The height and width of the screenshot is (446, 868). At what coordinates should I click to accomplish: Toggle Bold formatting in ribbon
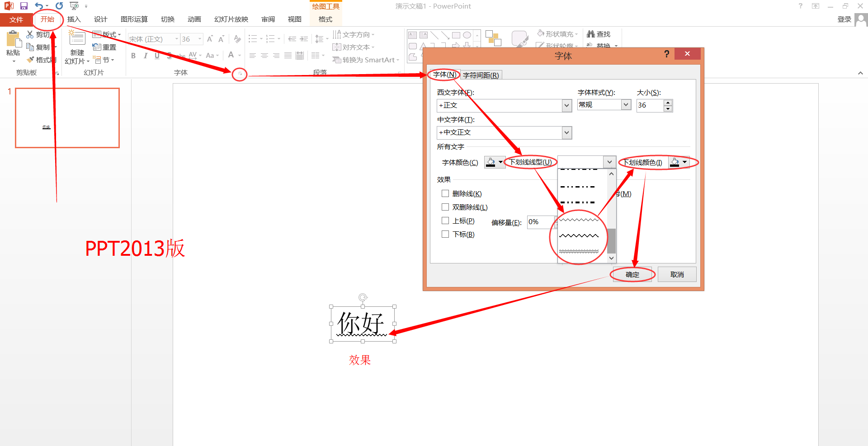(133, 56)
